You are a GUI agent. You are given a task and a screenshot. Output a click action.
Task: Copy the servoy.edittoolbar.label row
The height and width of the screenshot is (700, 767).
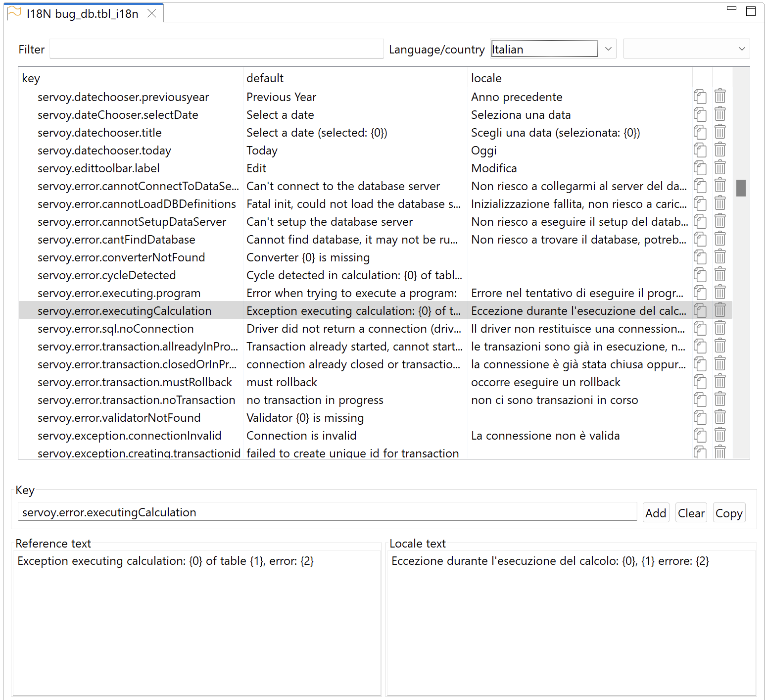[x=700, y=168]
